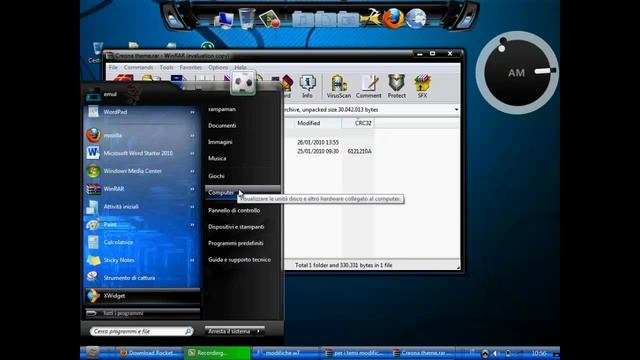Open Calcolatrice program
Screen dimensions: 640x360
(x=141, y=242)
